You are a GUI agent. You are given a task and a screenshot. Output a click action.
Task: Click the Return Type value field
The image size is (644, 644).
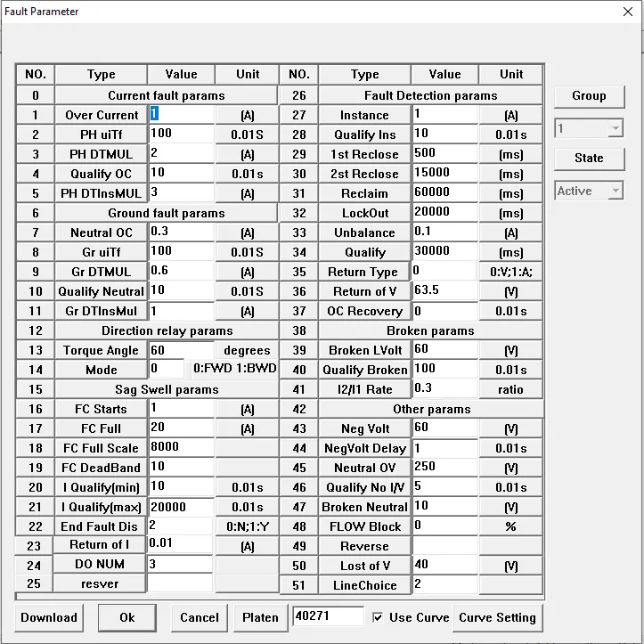point(444,271)
